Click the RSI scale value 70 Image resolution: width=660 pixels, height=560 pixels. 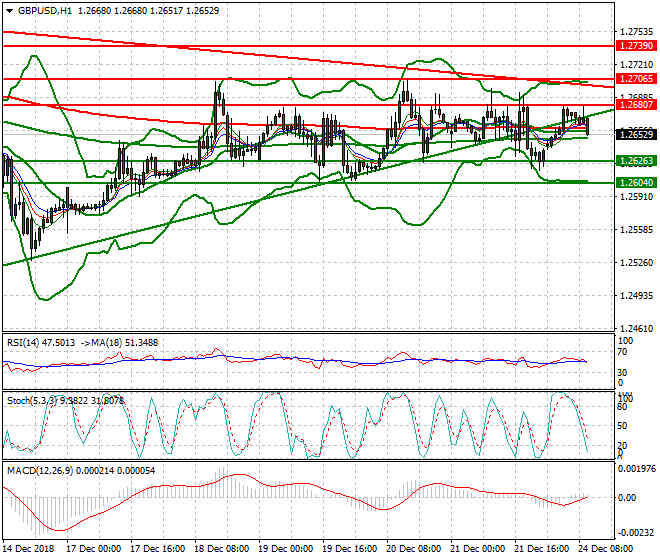click(622, 352)
